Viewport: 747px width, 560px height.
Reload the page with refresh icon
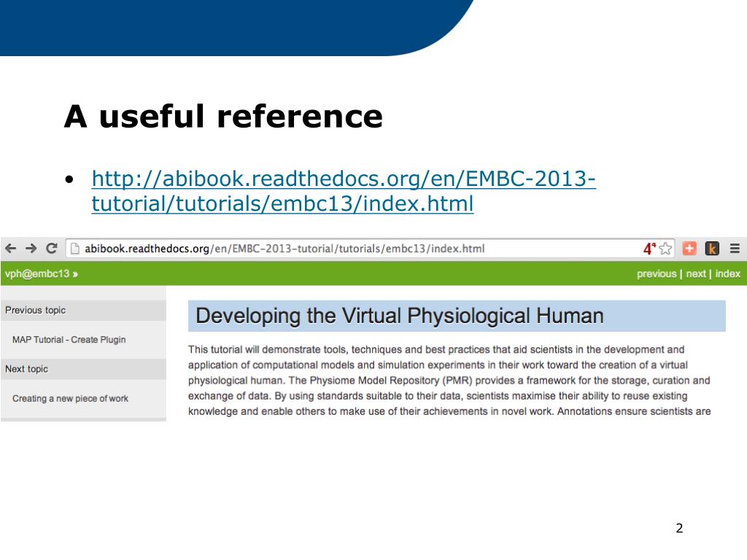click(52, 248)
